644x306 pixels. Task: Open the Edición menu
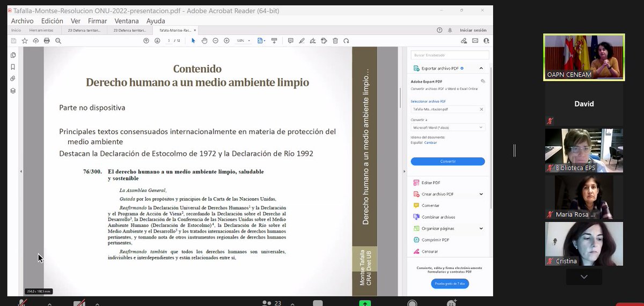click(x=52, y=21)
